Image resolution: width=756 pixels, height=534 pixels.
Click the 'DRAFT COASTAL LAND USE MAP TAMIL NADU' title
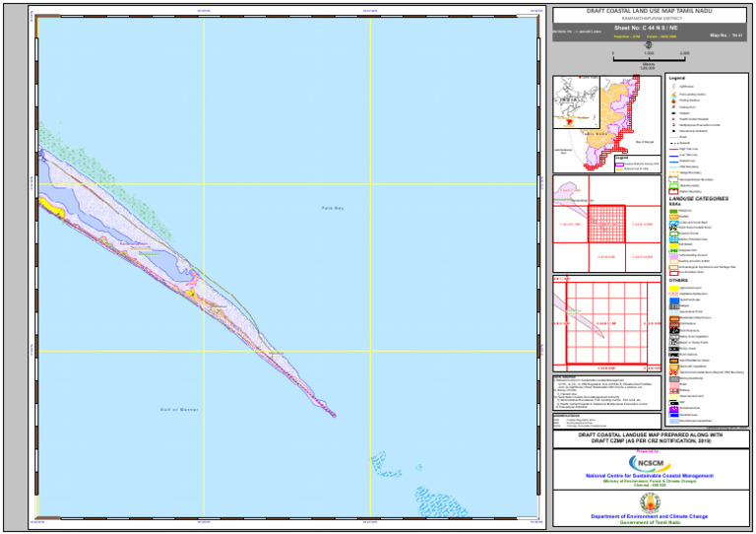649,11
